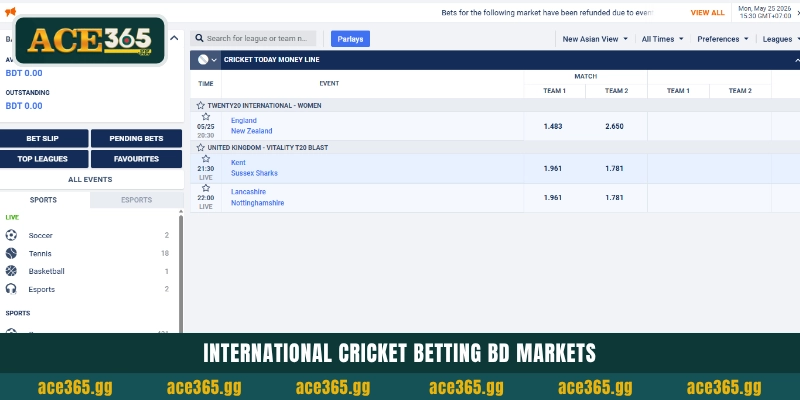
Task: Click the Parlays button
Action: (x=350, y=39)
